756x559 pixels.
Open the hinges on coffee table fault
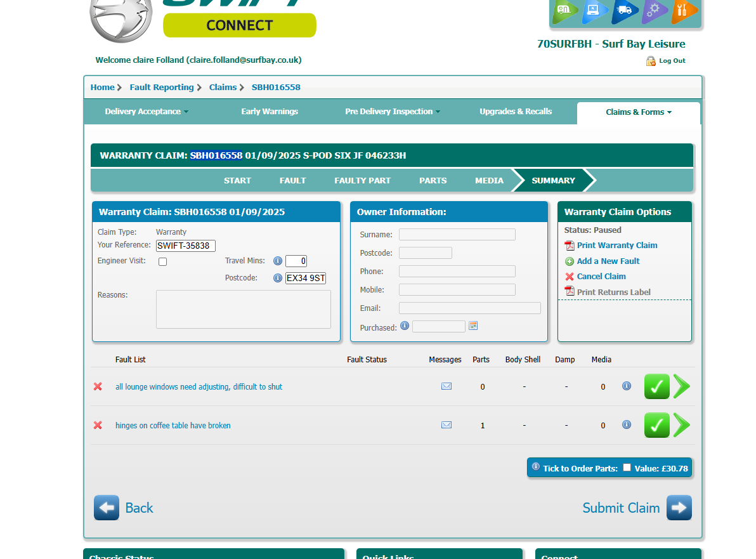(173, 425)
